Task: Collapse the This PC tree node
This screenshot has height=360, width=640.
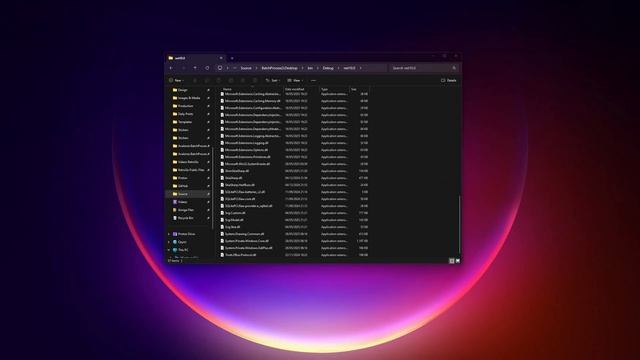Action: (169, 250)
